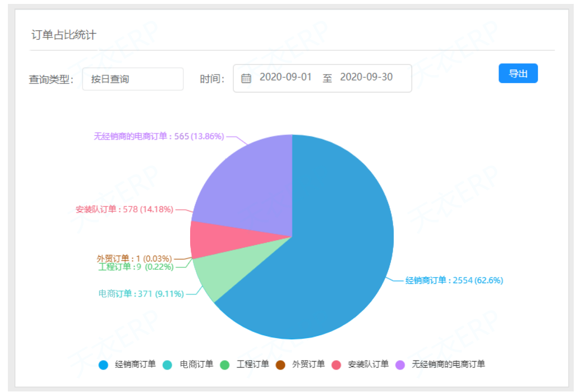
Task: Click label 经销商订单 : 2554 (62.6%)
Action: coord(454,280)
